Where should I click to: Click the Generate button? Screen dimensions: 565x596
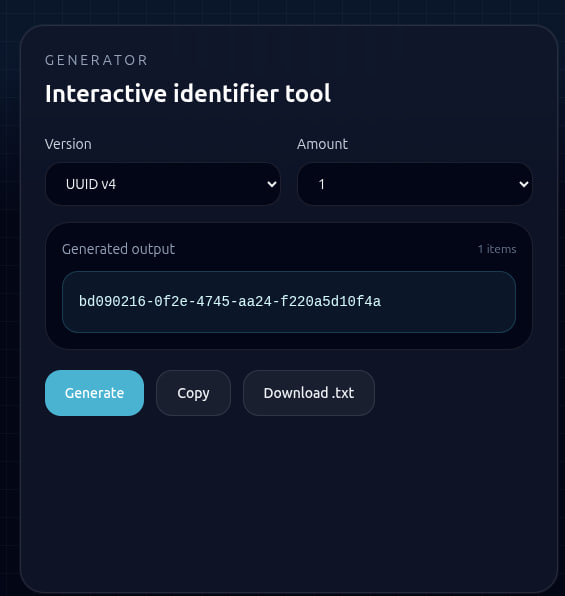(x=94, y=393)
